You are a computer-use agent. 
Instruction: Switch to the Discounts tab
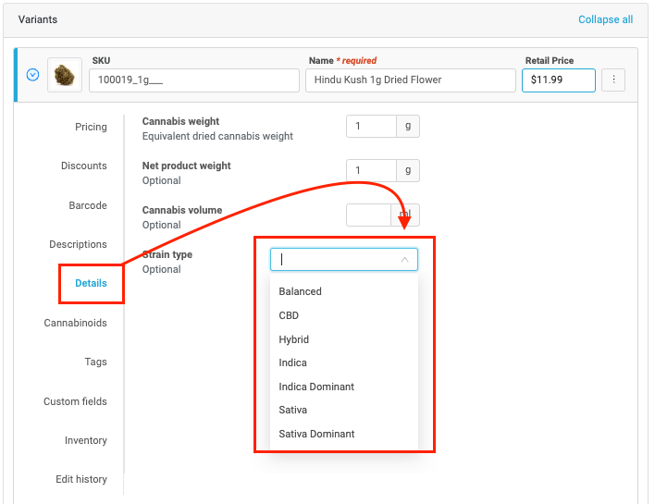84,166
